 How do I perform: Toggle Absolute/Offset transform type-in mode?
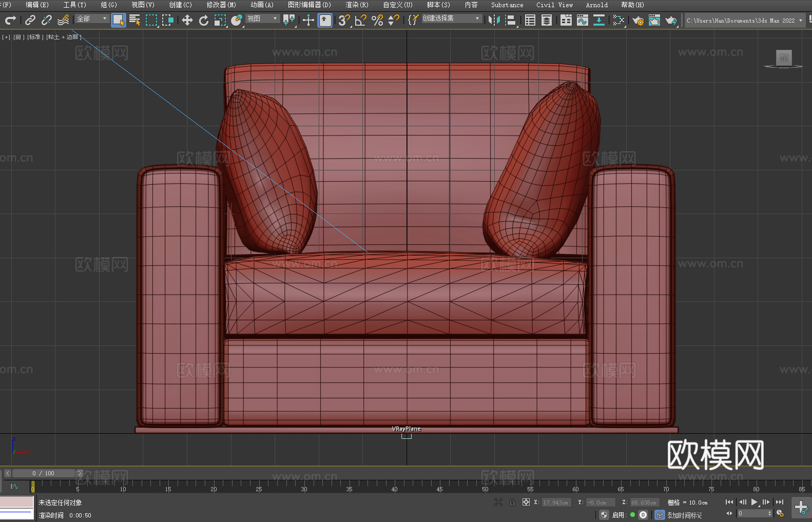(x=526, y=502)
